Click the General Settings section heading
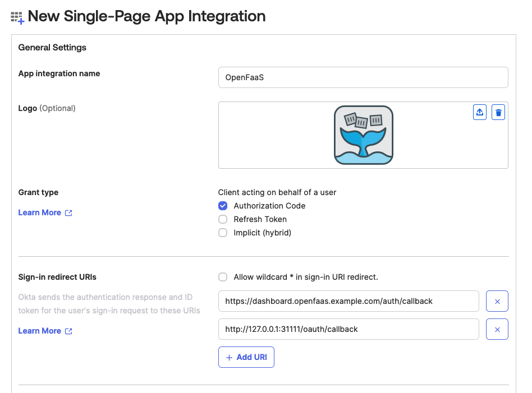Screen dimensions: 532x393 (52, 48)
